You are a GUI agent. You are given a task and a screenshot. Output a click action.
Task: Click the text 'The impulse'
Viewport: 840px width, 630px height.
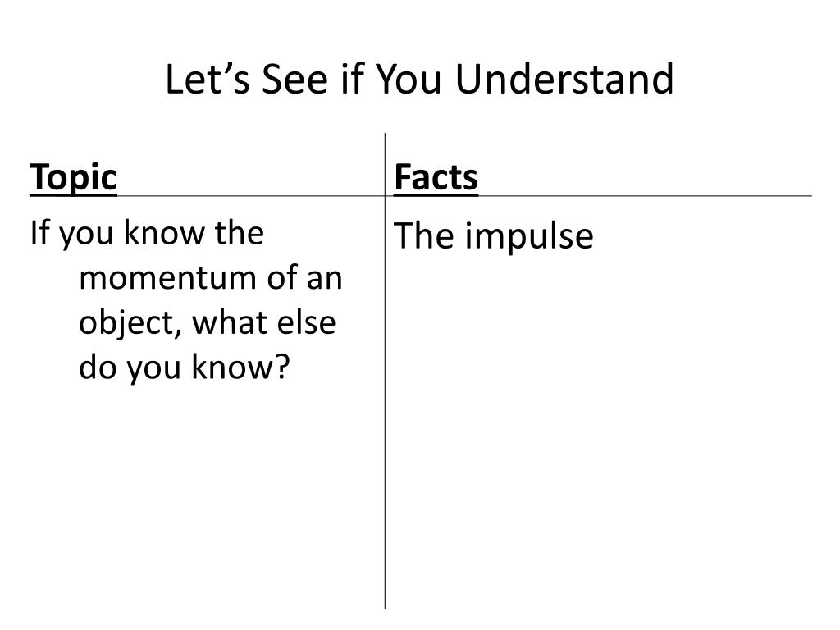point(493,235)
